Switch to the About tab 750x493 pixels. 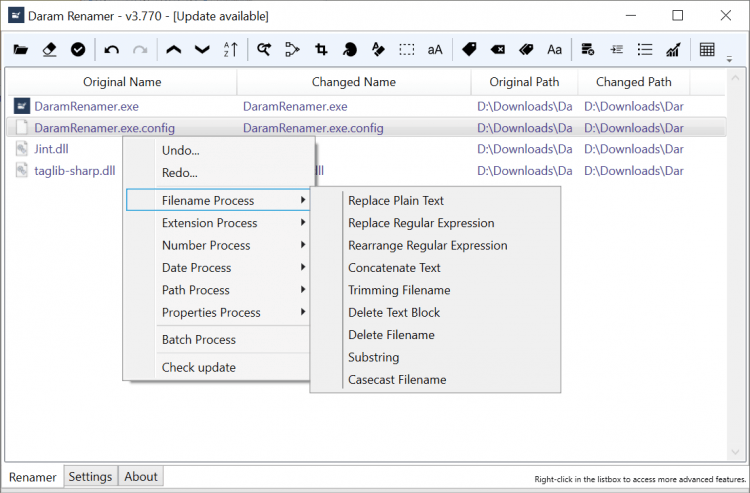141,476
